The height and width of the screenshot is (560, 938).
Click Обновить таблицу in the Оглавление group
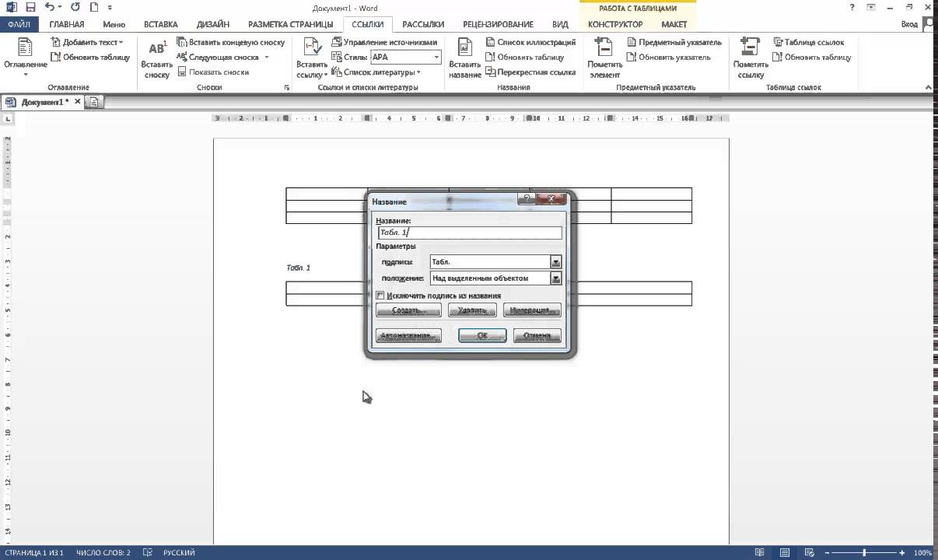90,57
